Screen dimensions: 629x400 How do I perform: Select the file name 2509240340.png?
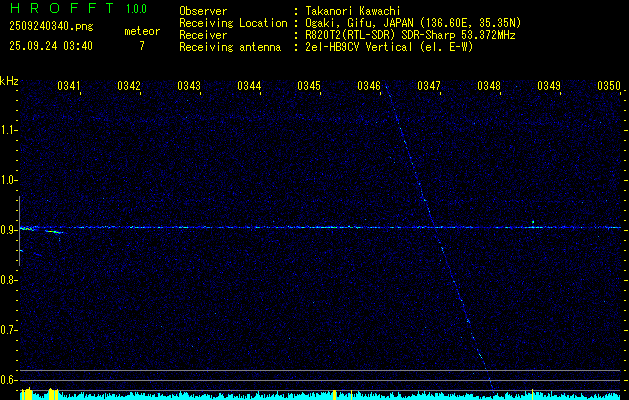[x=51, y=27]
